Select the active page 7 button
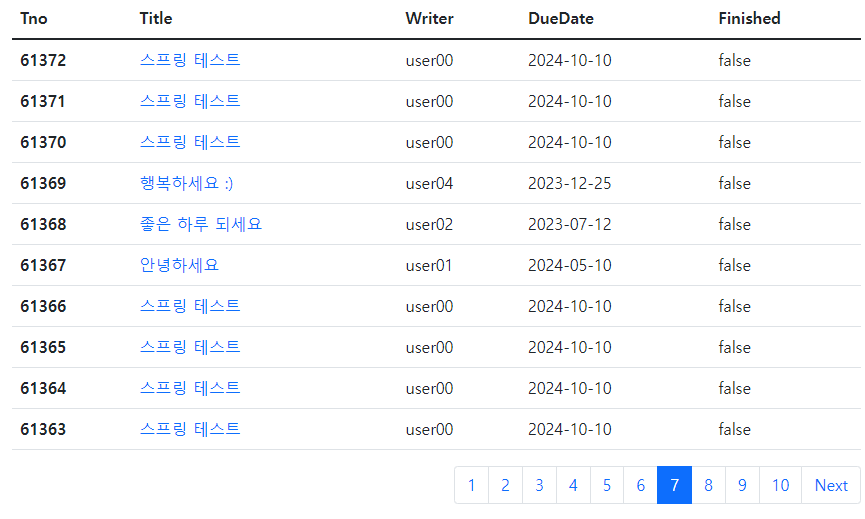This screenshot has width=865, height=519. (674, 485)
